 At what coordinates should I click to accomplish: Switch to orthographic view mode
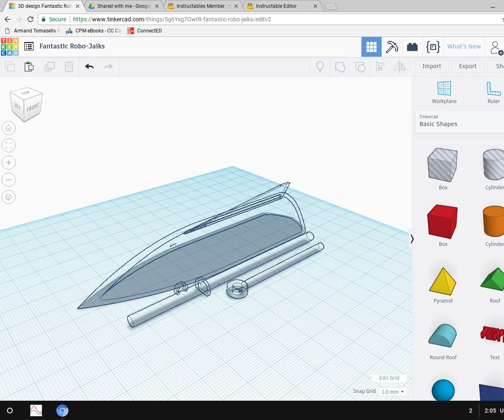[9, 197]
